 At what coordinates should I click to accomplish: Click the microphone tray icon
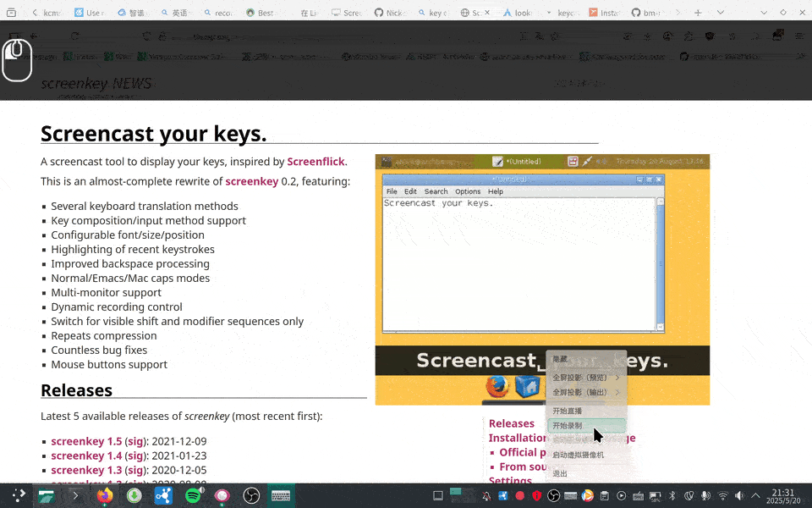coord(705,496)
